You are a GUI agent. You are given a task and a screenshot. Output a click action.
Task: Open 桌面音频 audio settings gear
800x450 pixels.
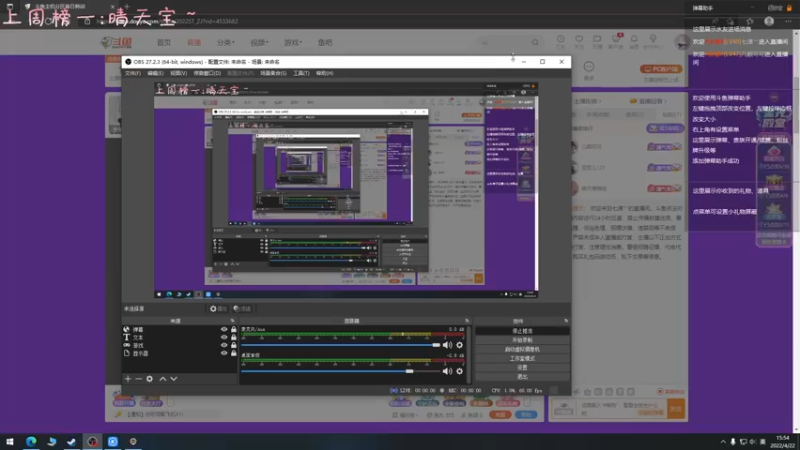[460, 371]
